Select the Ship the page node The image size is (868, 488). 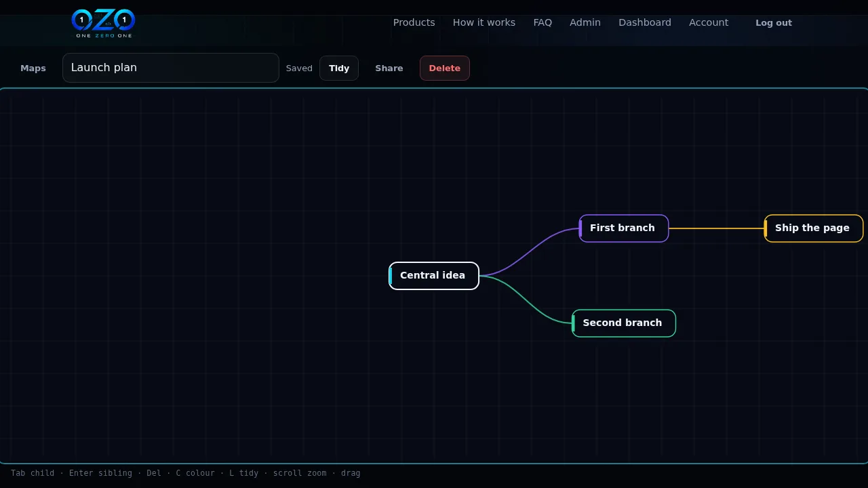pyautogui.click(x=814, y=228)
